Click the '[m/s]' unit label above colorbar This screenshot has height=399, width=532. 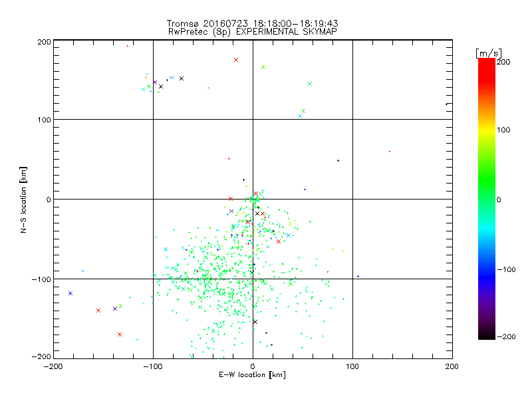tap(489, 53)
